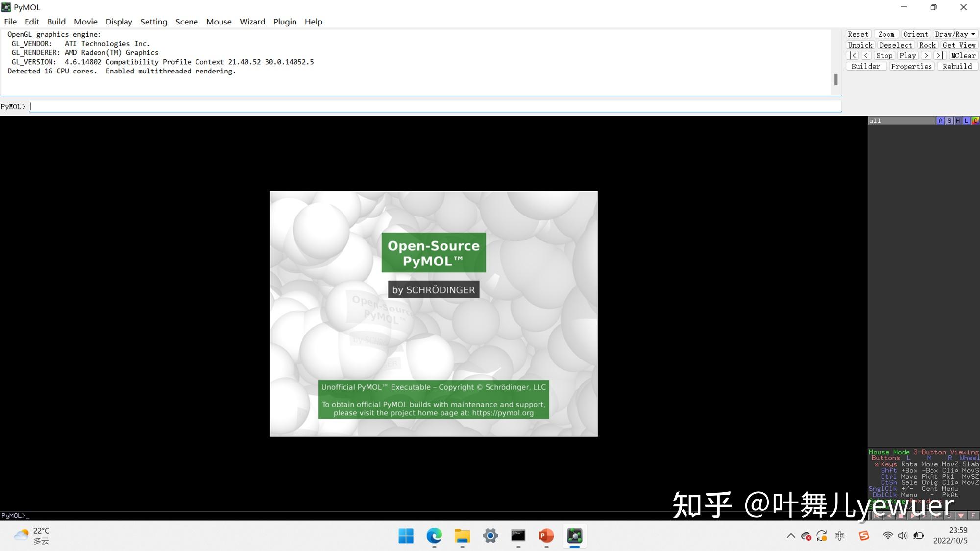This screenshot has height=551, width=980.
Task: Open the Setting menu
Action: (153, 22)
